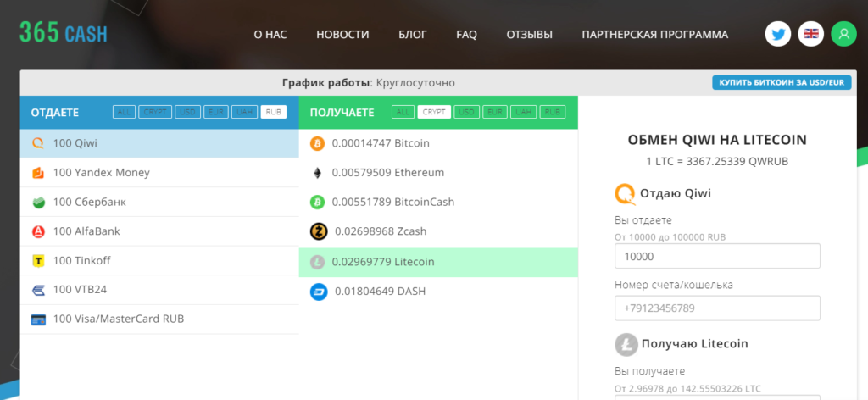Click the Tinkoff yellow icon
Screen dimensions: 868x400
pos(38,260)
